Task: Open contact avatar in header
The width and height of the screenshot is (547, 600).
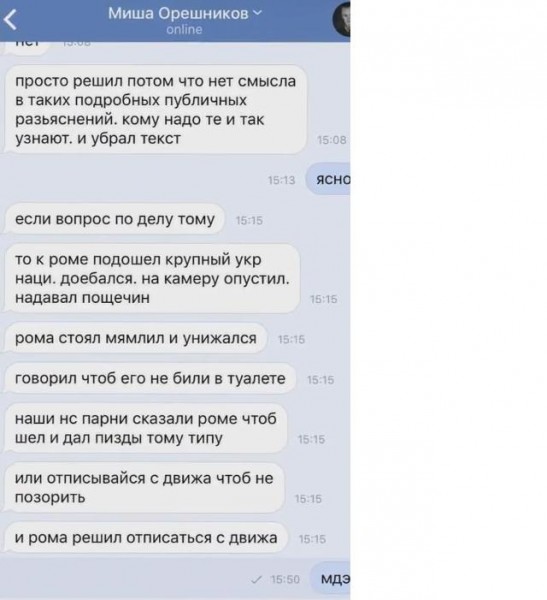Action: [341, 19]
